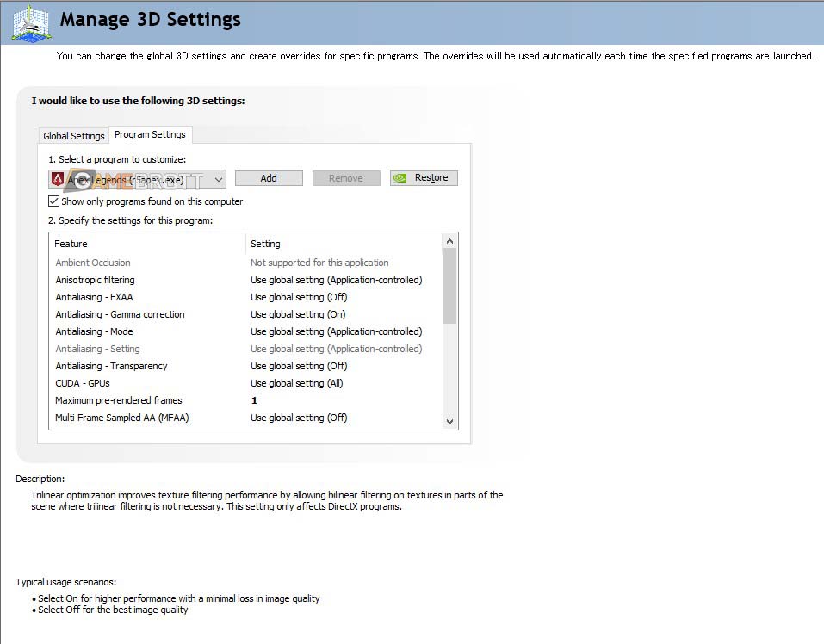Open the program selection dropdown arrow
The width and height of the screenshot is (824, 644).
click(219, 179)
